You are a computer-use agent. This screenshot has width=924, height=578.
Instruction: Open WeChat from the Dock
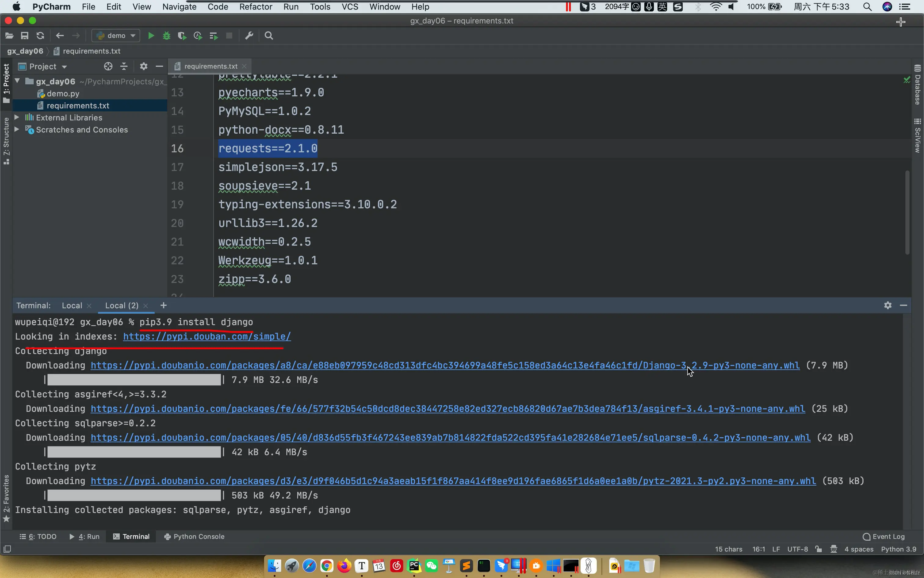click(x=431, y=565)
